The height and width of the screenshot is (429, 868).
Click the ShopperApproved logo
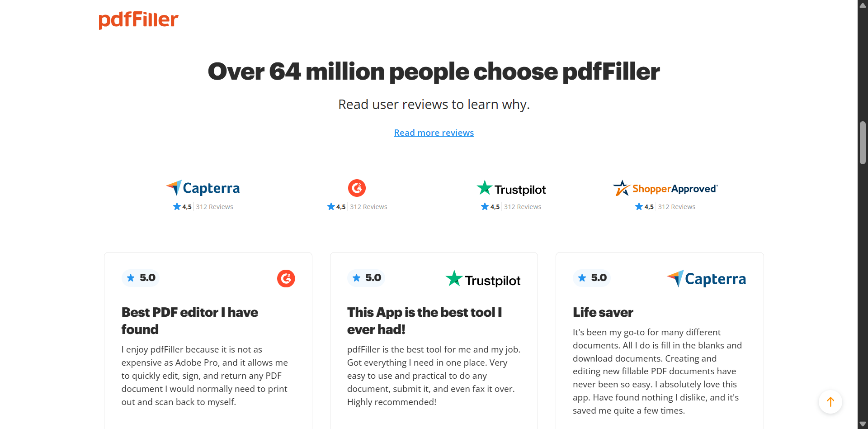(665, 188)
